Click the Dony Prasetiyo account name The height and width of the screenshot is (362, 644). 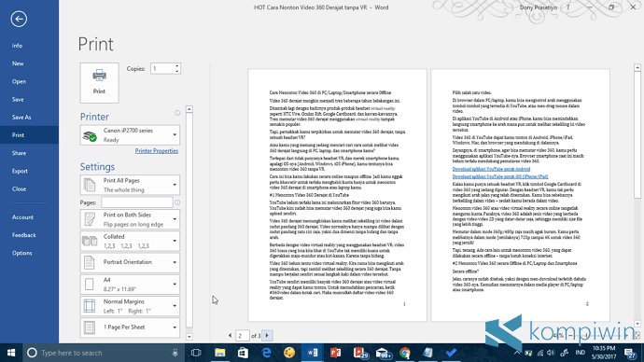point(538,7)
